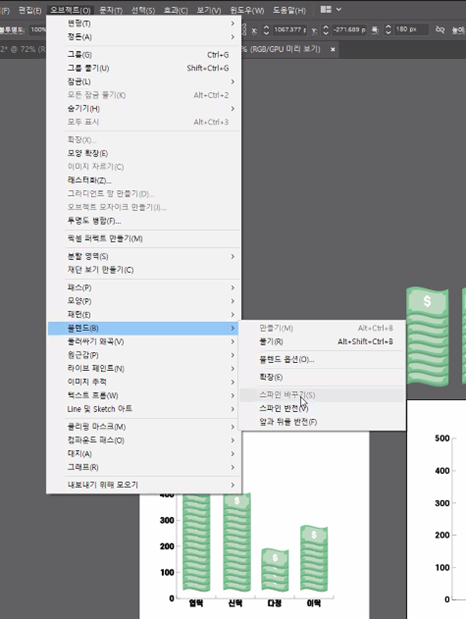Screen dimensions: 466x619
Task: Open 블렌드 옵션(O)... dialog
Action: click(322, 360)
